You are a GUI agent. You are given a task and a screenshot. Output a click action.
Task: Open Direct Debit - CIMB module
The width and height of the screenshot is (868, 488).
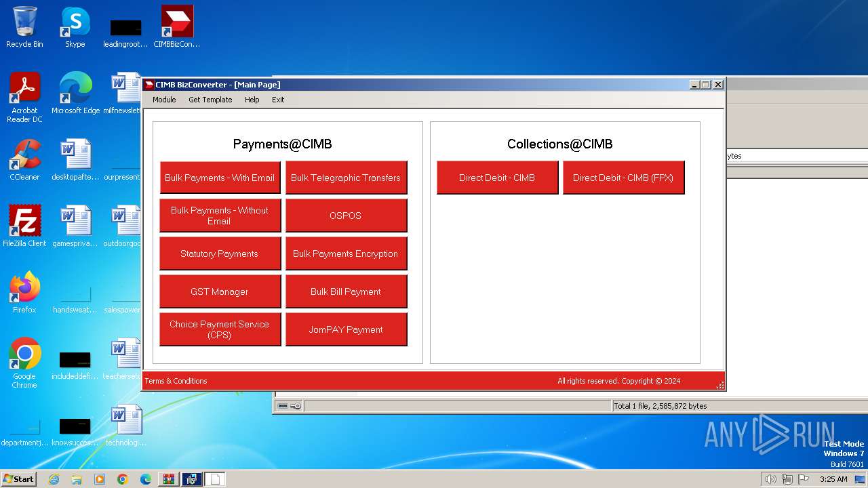[x=497, y=178]
